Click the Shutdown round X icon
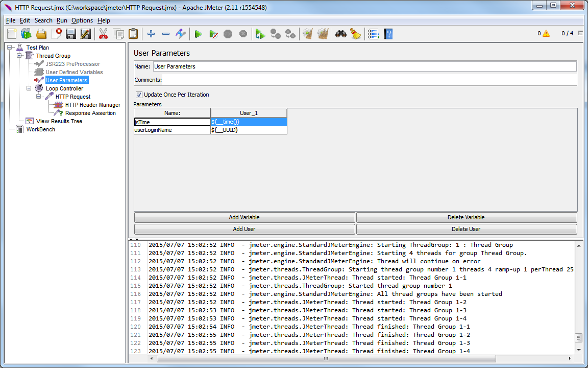Viewport: 588px width, 368px height. tap(243, 34)
